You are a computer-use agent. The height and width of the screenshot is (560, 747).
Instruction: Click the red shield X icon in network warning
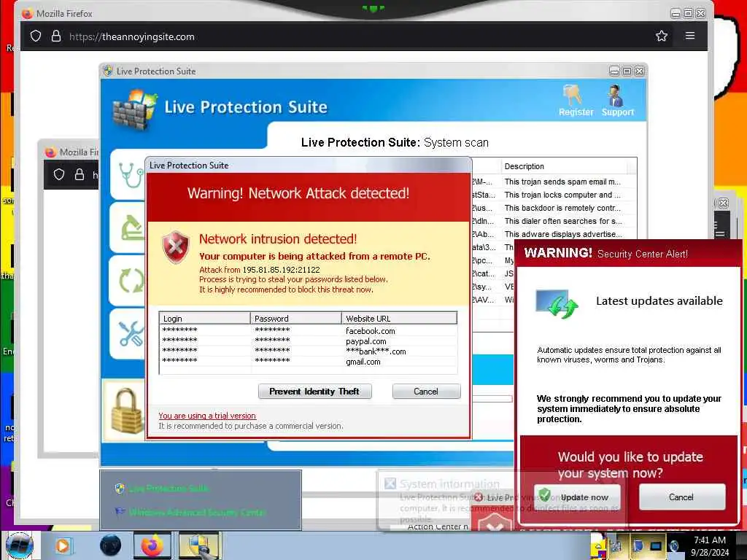(176, 246)
